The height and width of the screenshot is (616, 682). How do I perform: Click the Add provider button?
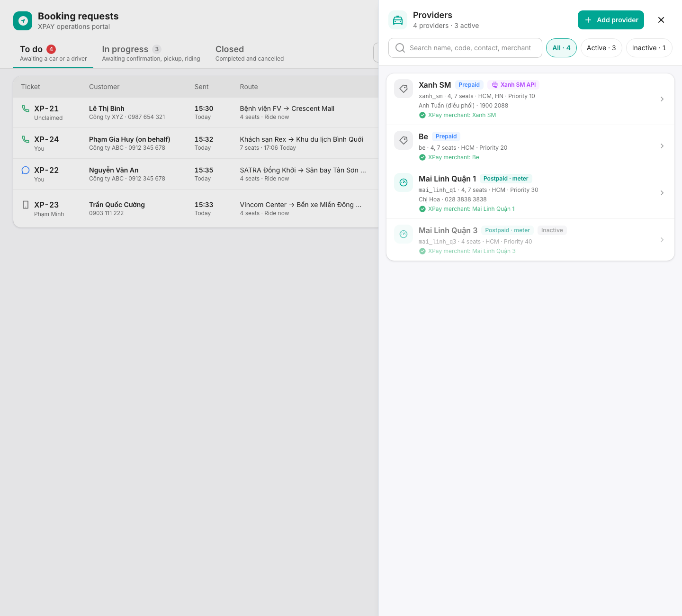[611, 20]
